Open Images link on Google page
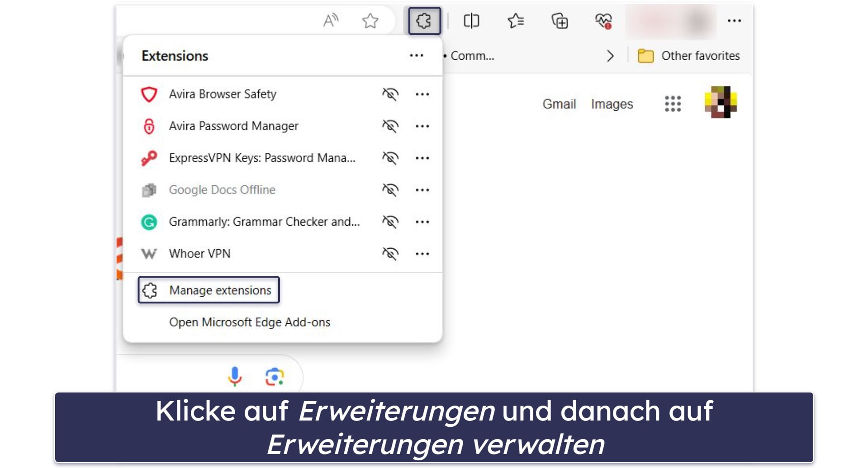868x468 pixels. (x=612, y=104)
